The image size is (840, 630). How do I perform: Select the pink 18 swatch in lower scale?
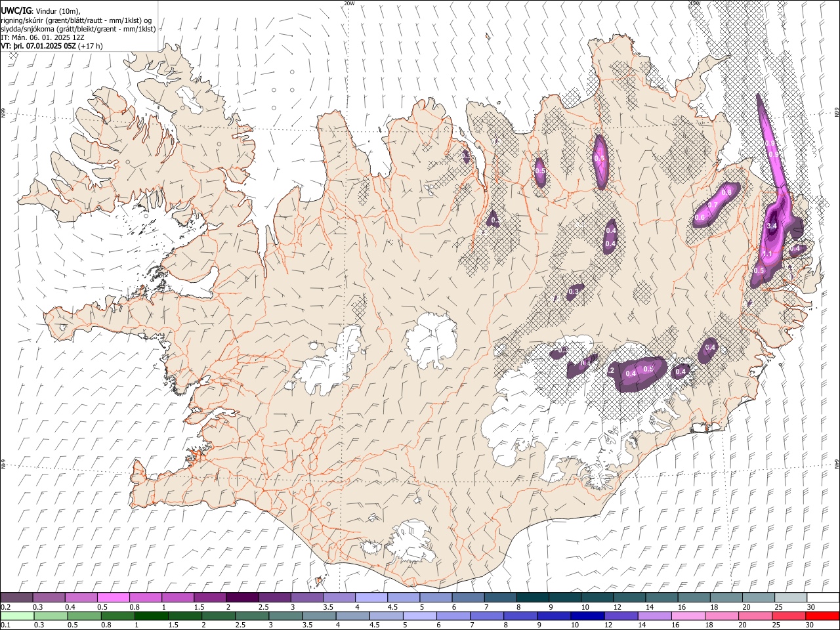721,616
